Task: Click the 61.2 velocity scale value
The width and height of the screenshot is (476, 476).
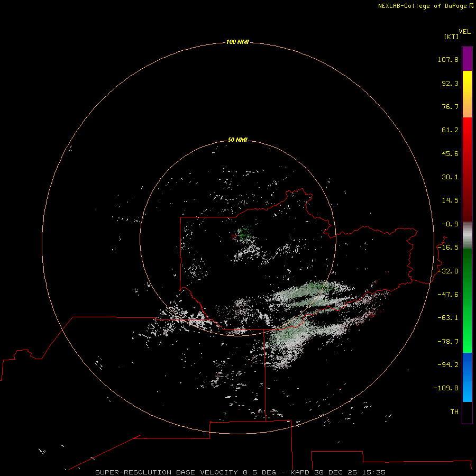Action: (450, 130)
